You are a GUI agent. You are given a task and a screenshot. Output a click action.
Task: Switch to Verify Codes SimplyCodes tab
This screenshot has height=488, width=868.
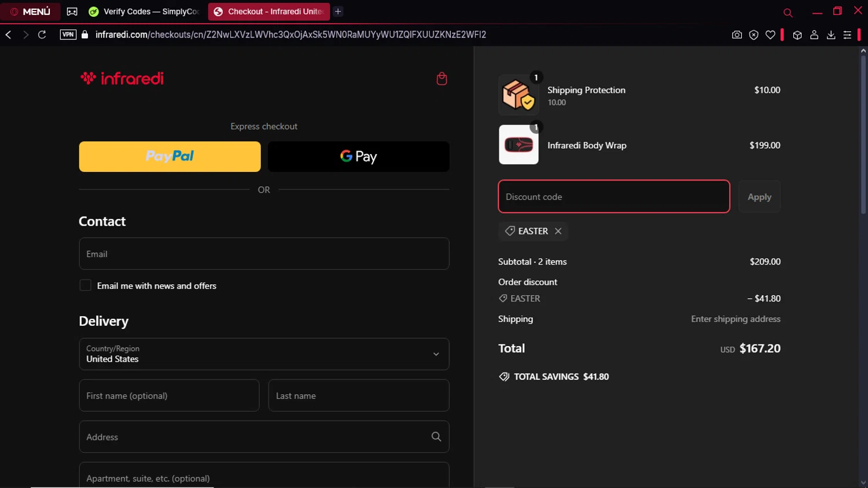click(144, 12)
